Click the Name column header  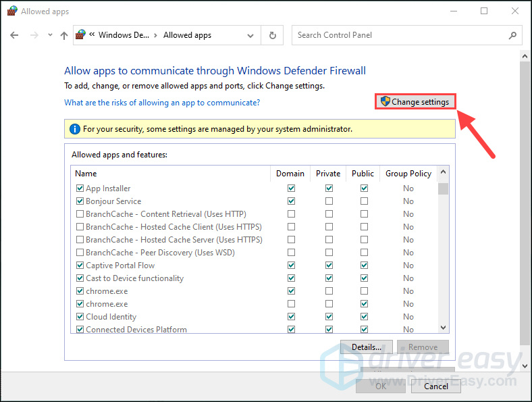point(86,174)
